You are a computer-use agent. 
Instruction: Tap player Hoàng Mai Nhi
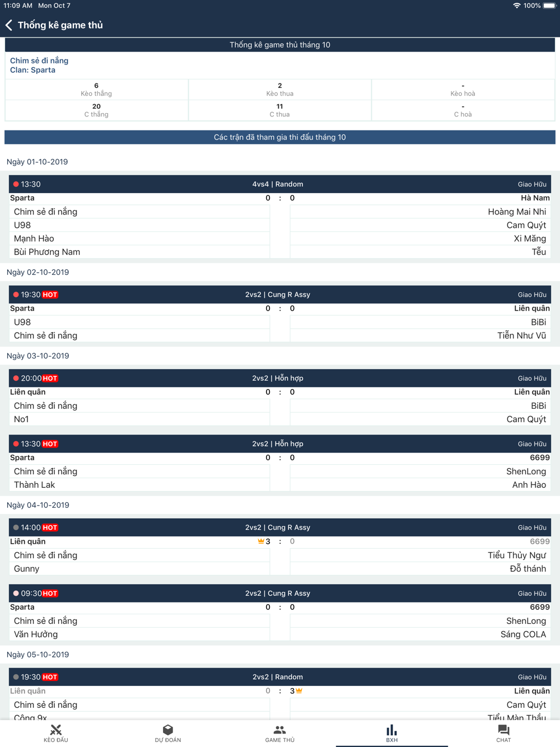point(516,212)
